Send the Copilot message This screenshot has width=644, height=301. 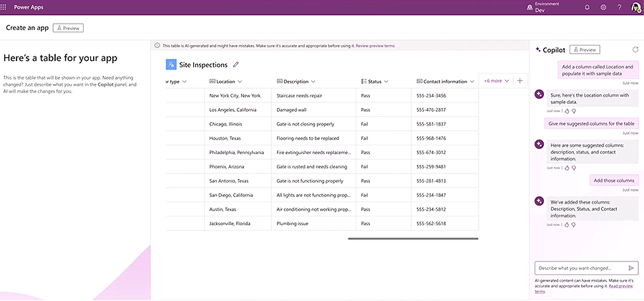(631, 268)
